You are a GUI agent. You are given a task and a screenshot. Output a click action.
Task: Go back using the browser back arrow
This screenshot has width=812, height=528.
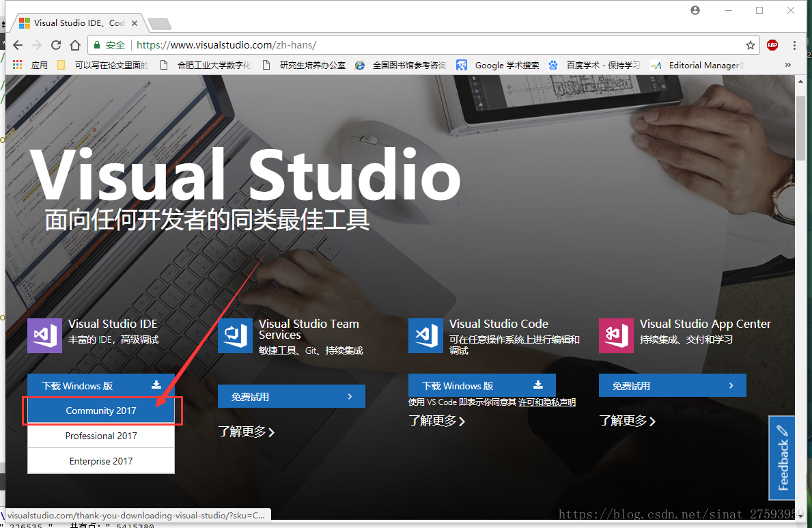18,45
